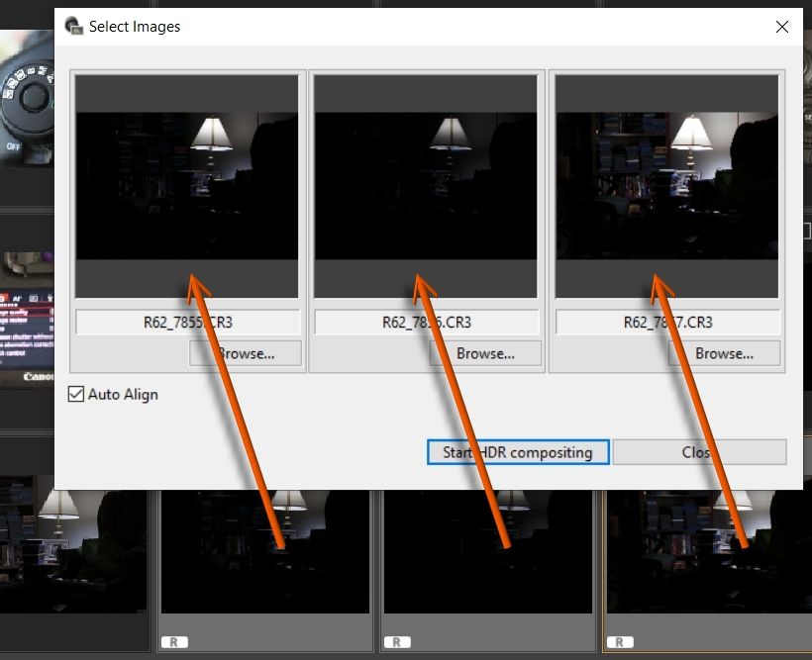Select the middle preview image in the dialog
This screenshot has height=660, width=812.
coord(426,186)
